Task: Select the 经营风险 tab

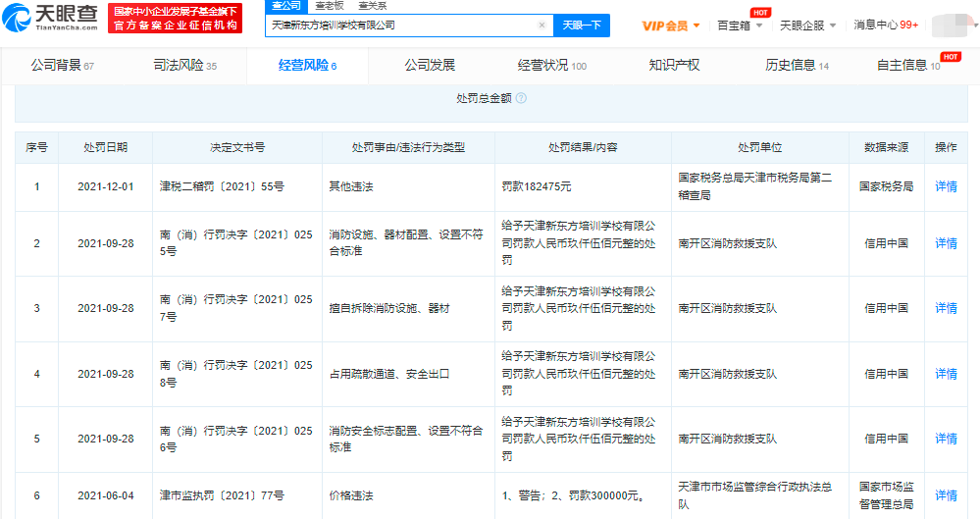Action: 307,65
